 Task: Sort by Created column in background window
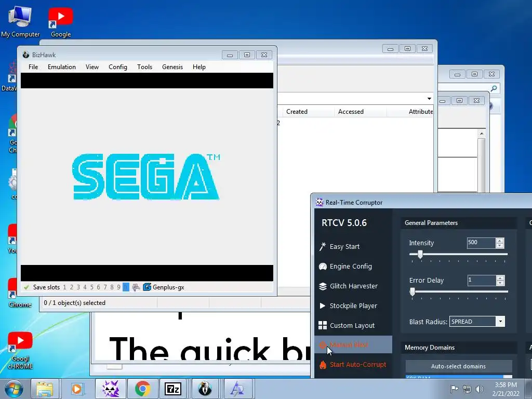tap(297, 112)
